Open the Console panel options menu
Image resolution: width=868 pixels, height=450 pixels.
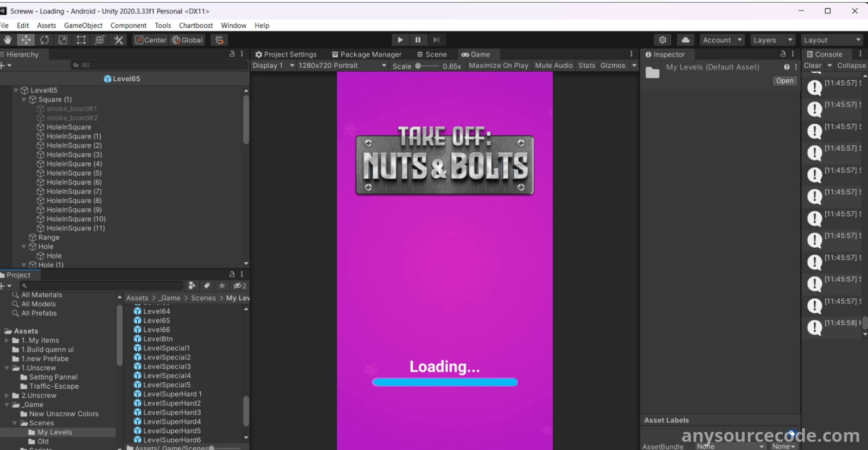click(860, 54)
